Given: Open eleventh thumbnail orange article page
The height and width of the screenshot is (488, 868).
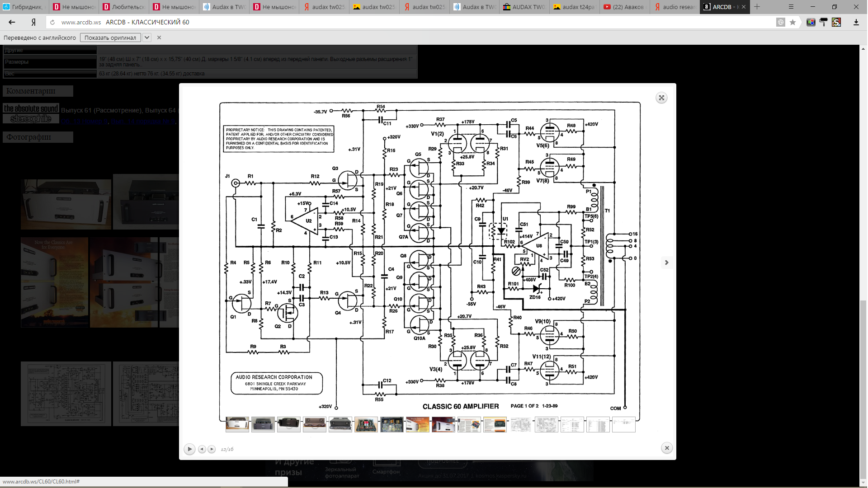Looking at the screenshot, I should 495,425.
